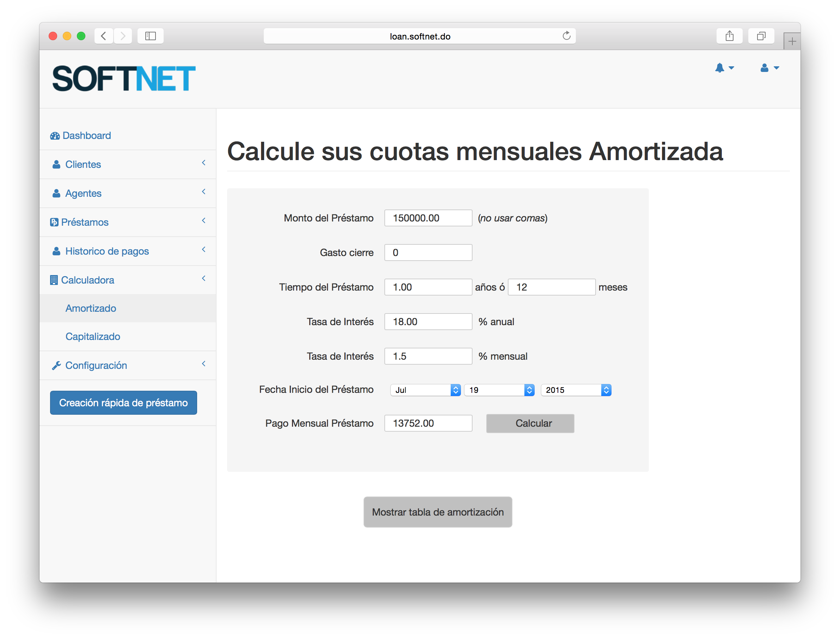Toggle the Safari sidebar icon
840x639 pixels.
tap(150, 36)
